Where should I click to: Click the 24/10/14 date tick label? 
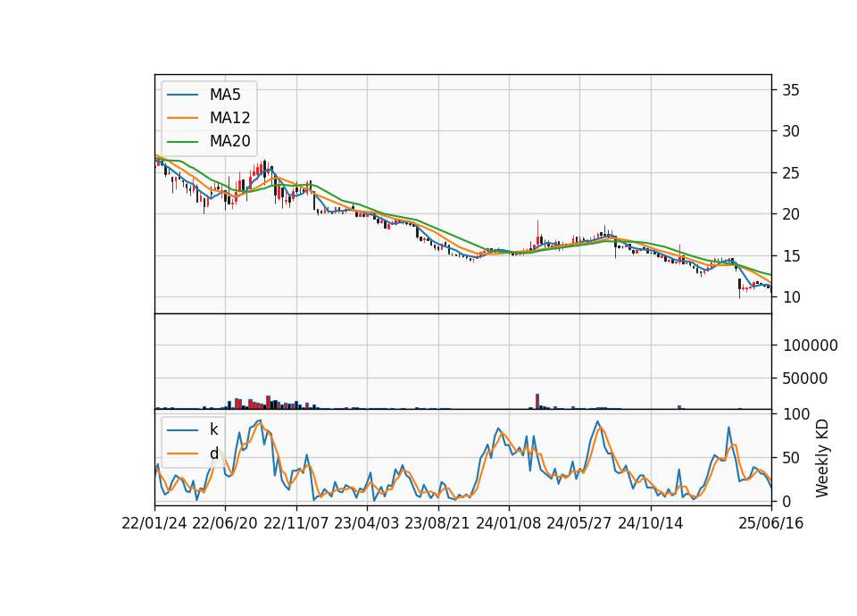[651, 523]
